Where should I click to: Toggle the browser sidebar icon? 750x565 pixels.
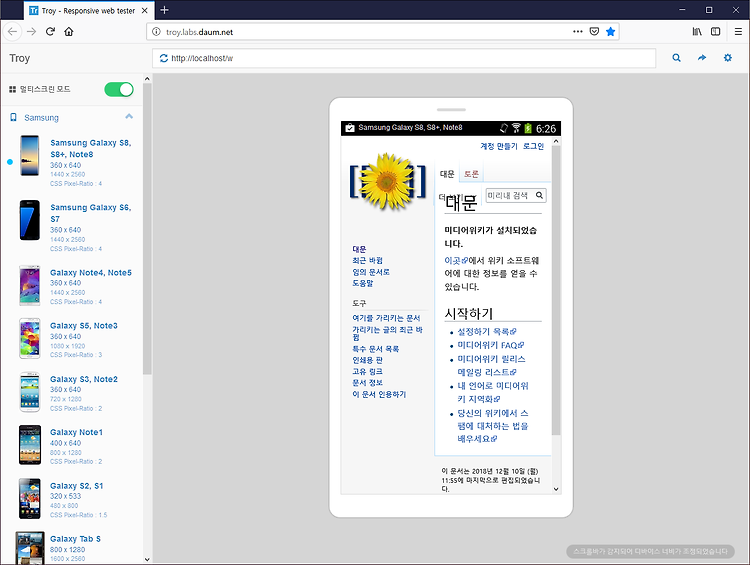point(716,32)
